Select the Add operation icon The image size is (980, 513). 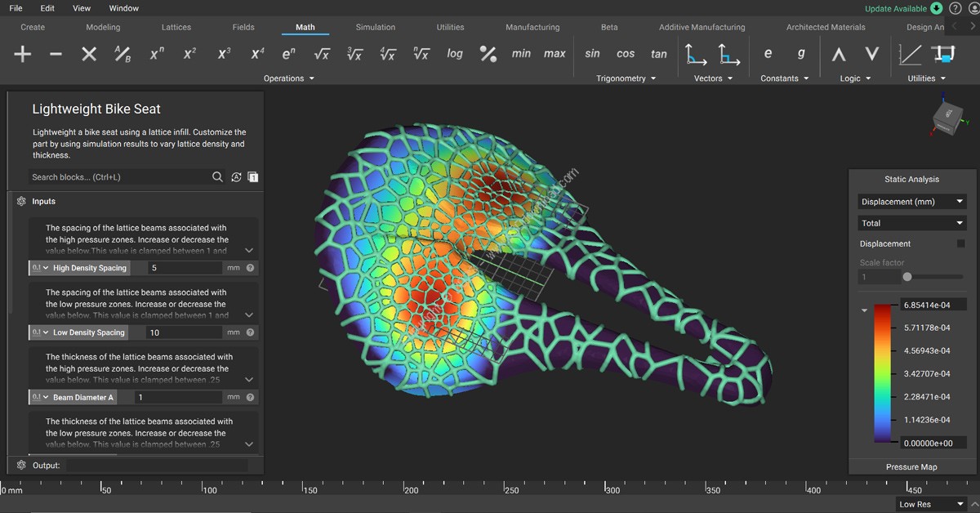23,54
